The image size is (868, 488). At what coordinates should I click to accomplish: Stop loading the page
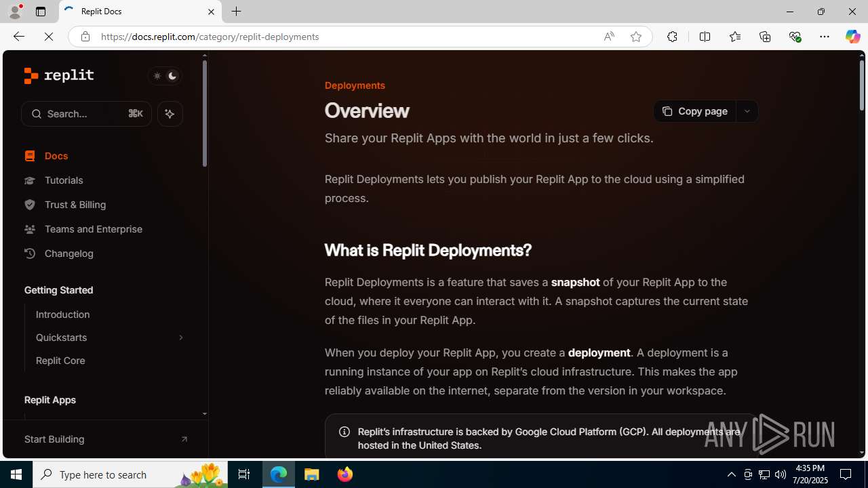49,37
